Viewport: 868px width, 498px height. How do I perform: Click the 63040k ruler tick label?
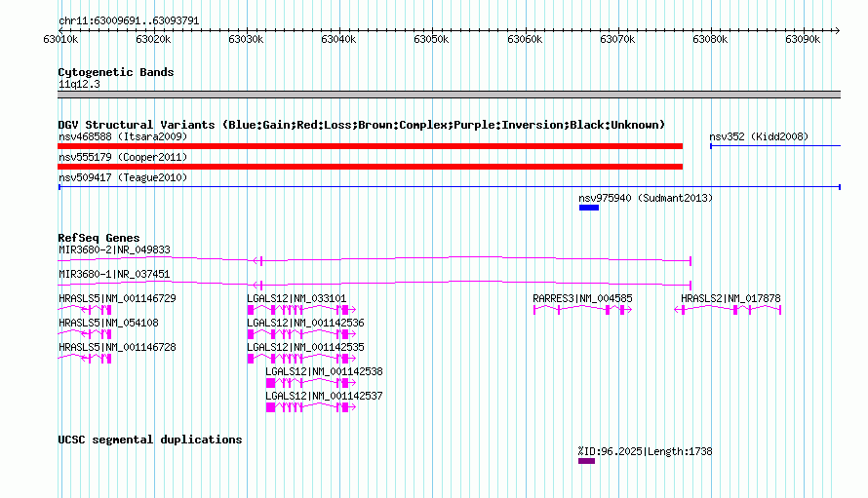click(338, 40)
